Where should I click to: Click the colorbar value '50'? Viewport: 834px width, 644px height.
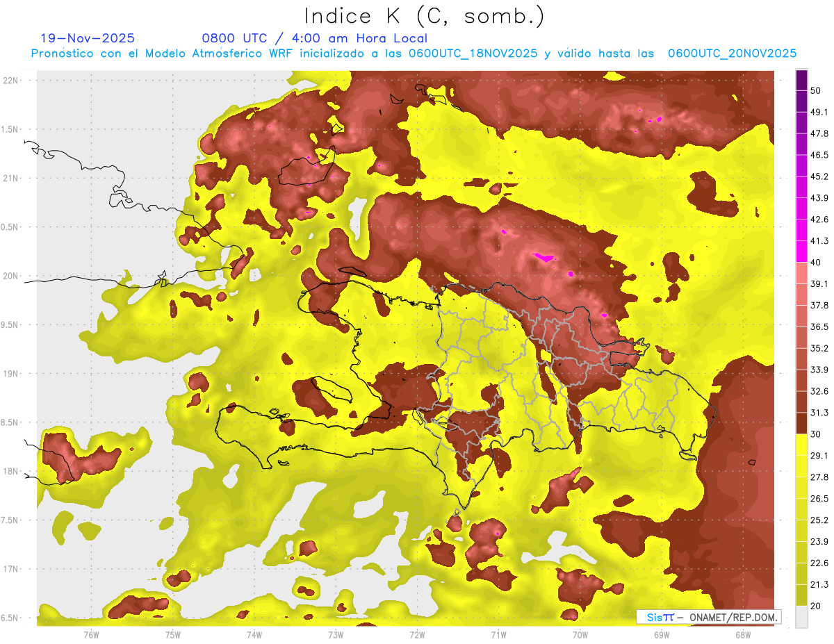coord(815,90)
